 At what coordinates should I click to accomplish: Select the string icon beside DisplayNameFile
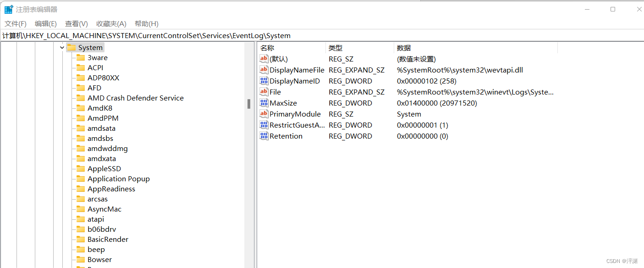(x=264, y=70)
